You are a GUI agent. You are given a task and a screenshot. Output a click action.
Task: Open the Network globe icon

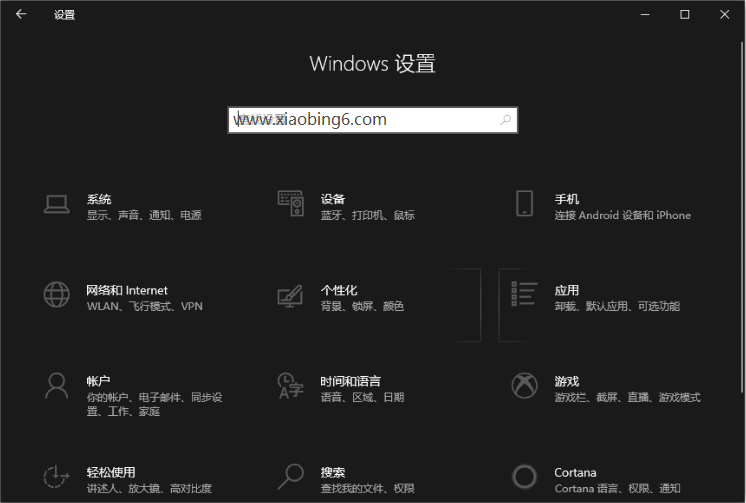pyautogui.click(x=57, y=295)
